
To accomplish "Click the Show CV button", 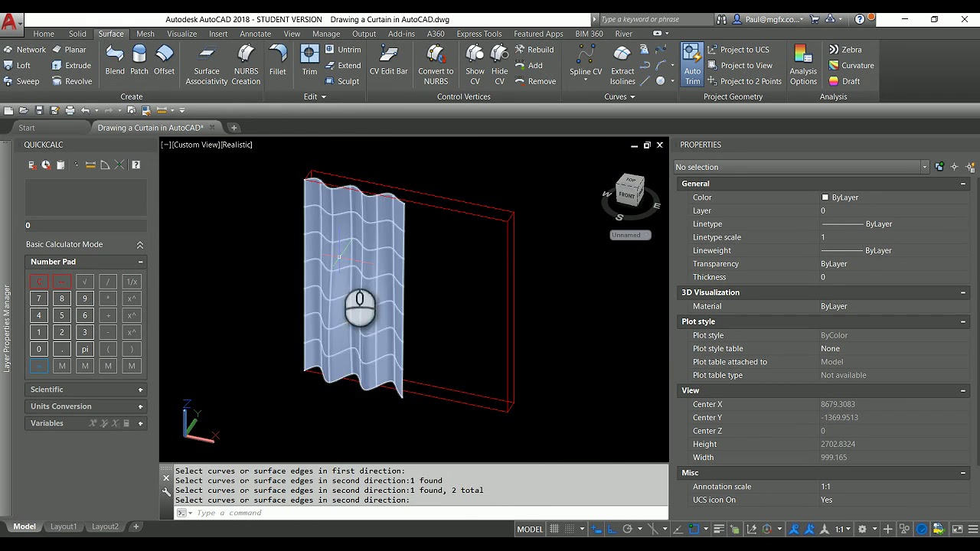I will [475, 64].
